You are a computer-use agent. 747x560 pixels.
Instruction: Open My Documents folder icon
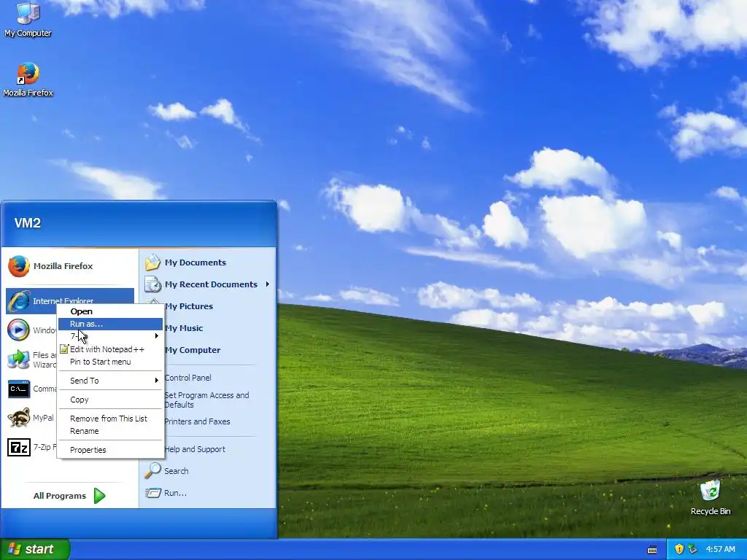coord(152,262)
